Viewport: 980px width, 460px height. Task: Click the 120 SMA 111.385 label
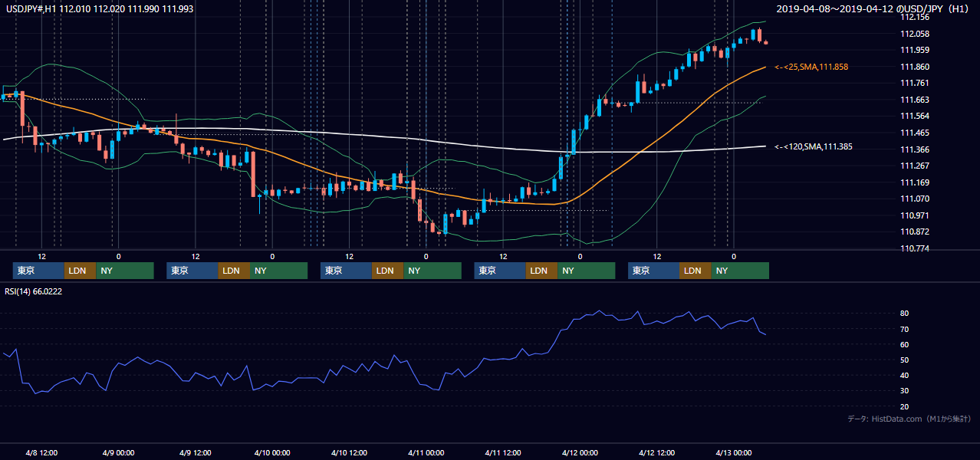[x=814, y=146]
